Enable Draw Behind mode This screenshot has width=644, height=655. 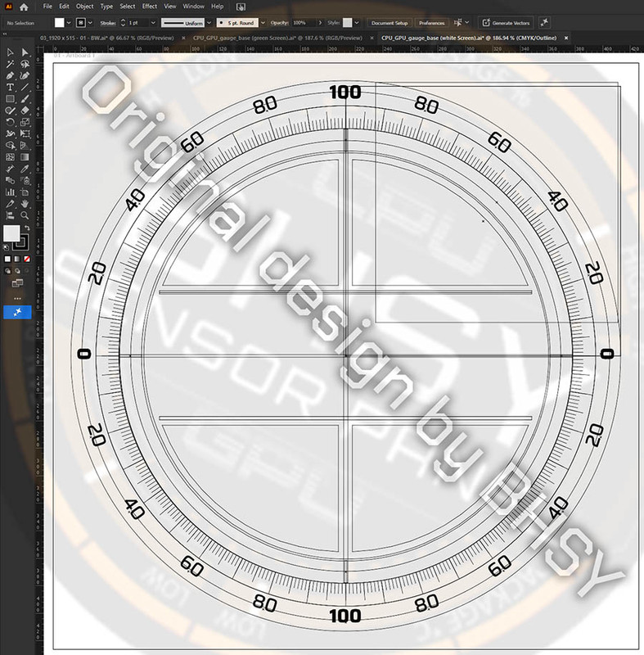(x=17, y=271)
